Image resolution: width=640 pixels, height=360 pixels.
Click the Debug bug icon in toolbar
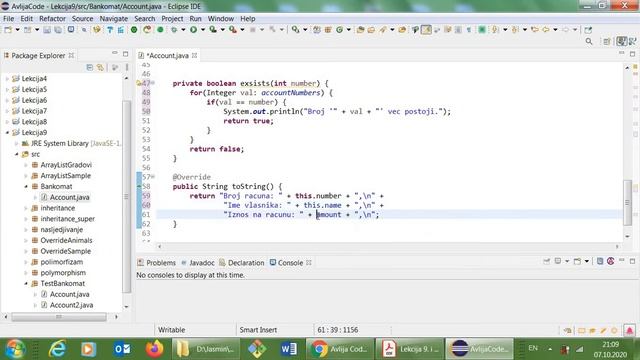(174, 30)
